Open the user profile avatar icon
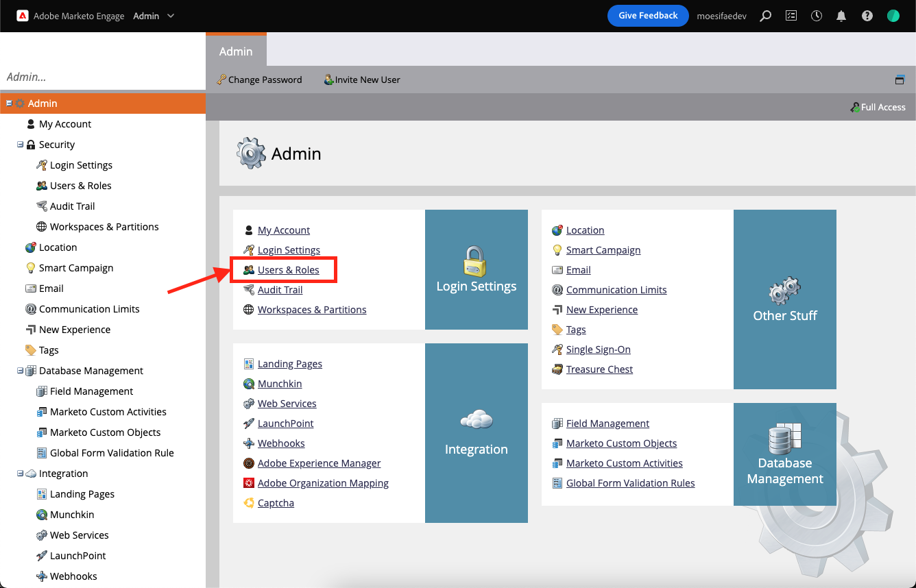The image size is (916, 588). [893, 16]
